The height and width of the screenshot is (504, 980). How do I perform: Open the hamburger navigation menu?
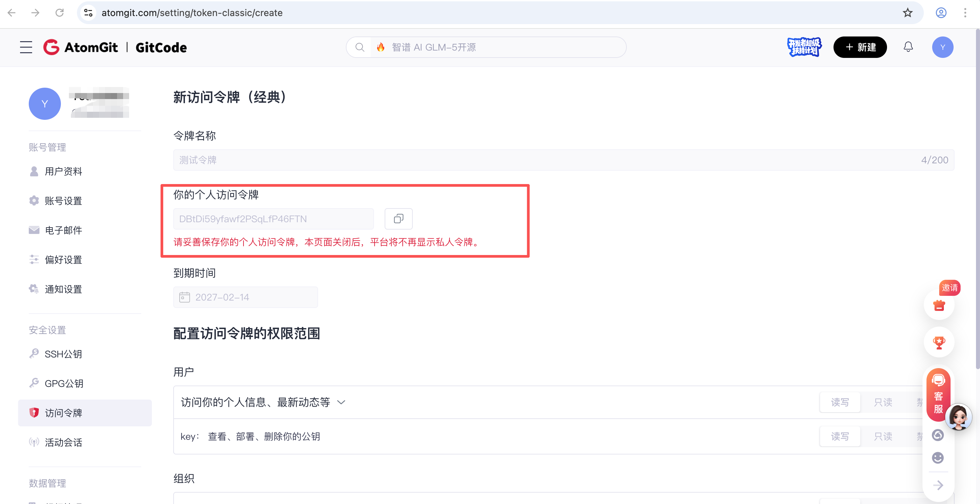click(x=25, y=47)
